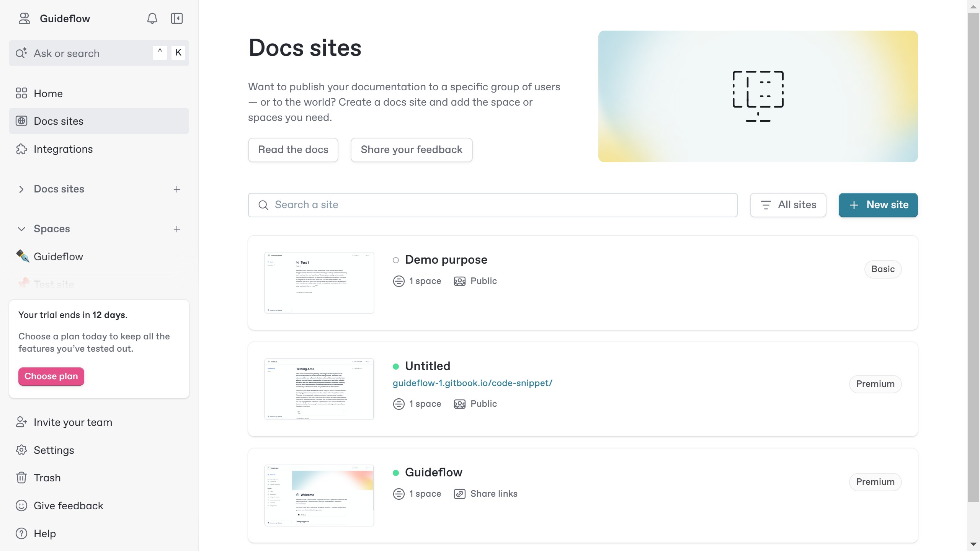Click the 1 space icon on Guideflow site

[x=399, y=494]
